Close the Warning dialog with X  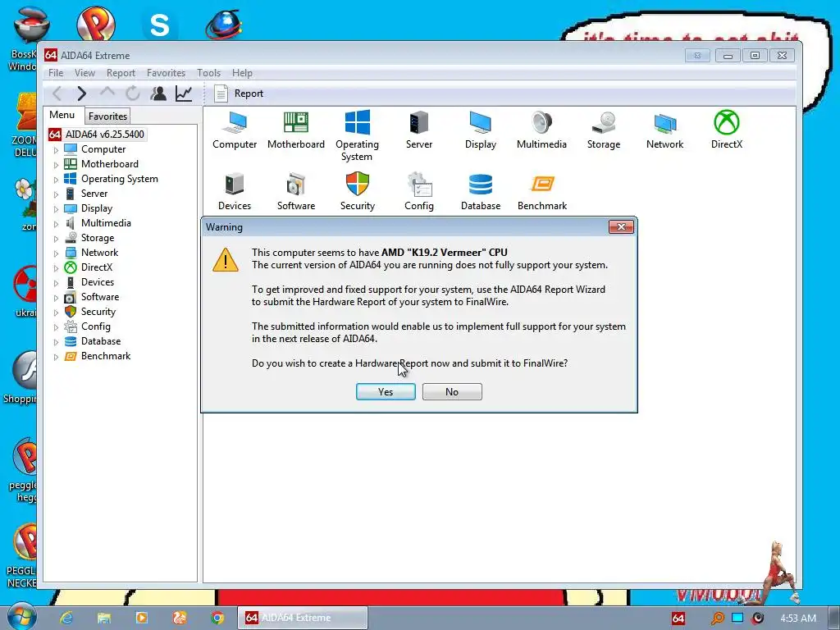[622, 227]
